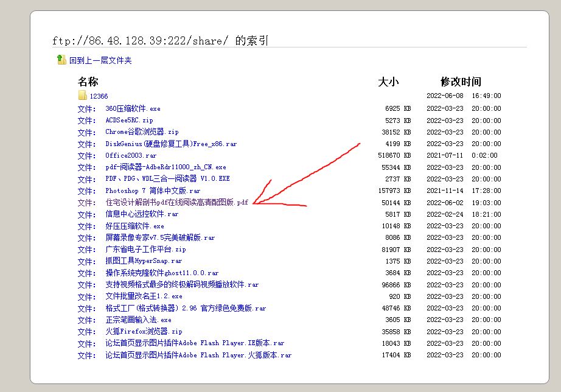The width and height of the screenshot is (561, 392).
Task: Click the ACDSee5RC.zip file link
Action: [x=129, y=120]
